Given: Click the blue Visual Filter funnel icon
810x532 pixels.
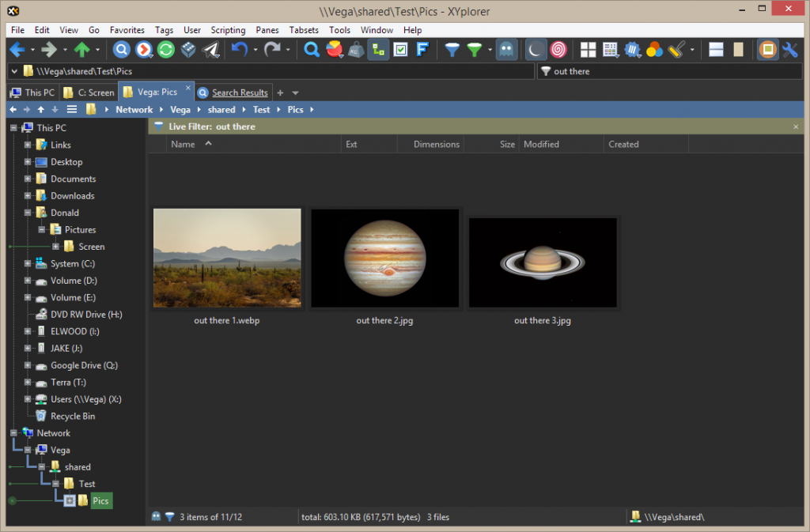Looking at the screenshot, I should point(452,50).
